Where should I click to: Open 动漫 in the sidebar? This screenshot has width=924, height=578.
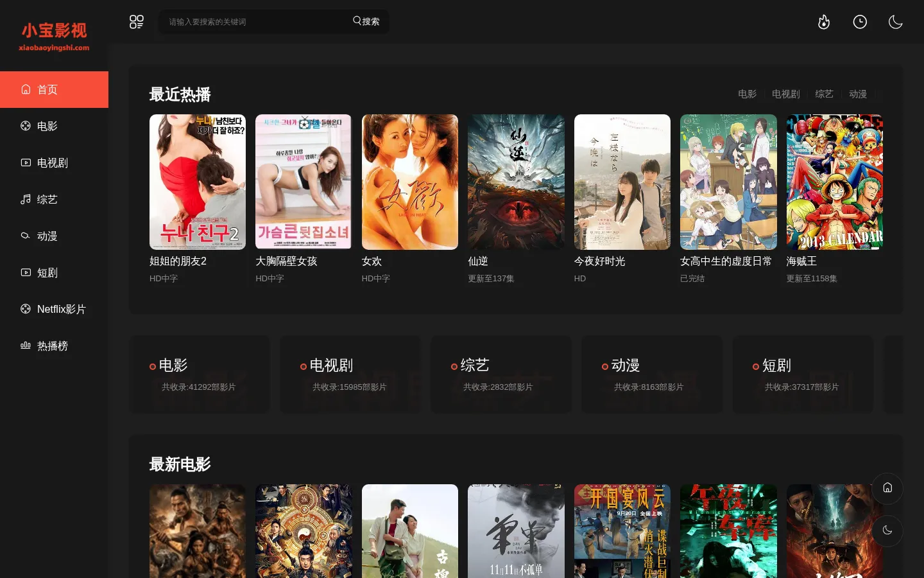click(54, 236)
